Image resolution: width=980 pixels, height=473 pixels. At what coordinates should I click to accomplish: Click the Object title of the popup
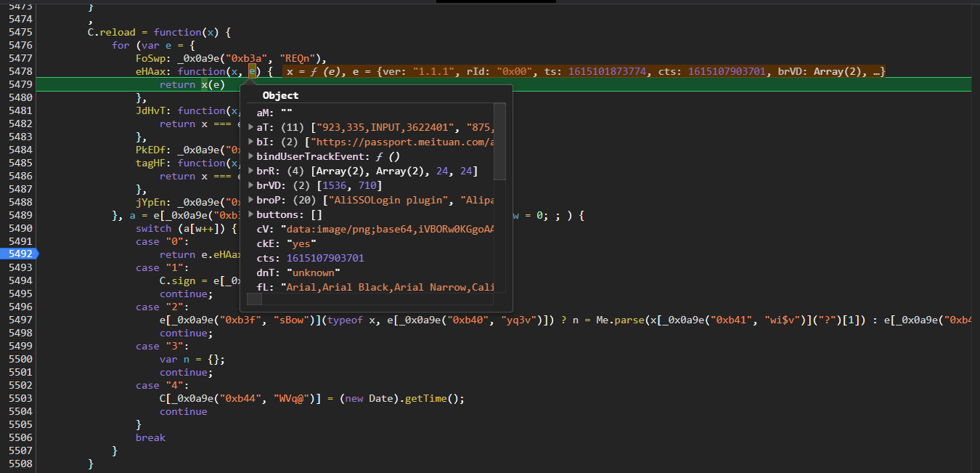click(281, 95)
